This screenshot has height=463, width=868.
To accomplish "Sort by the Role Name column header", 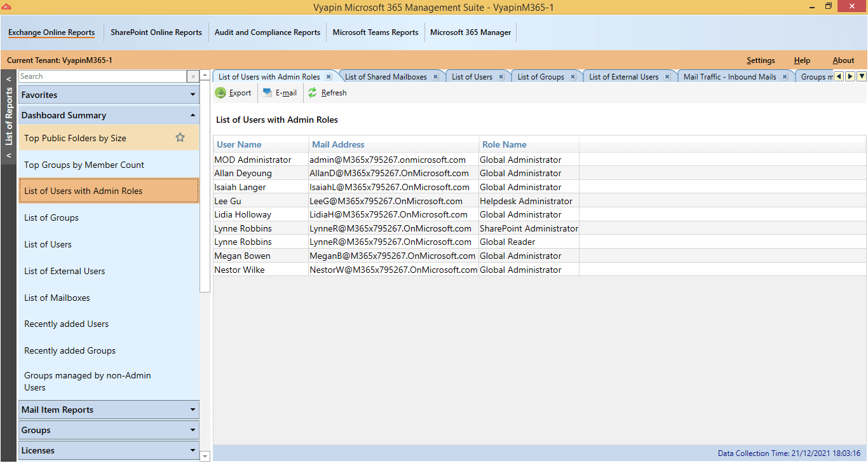I will pyautogui.click(x=529, y=144).
